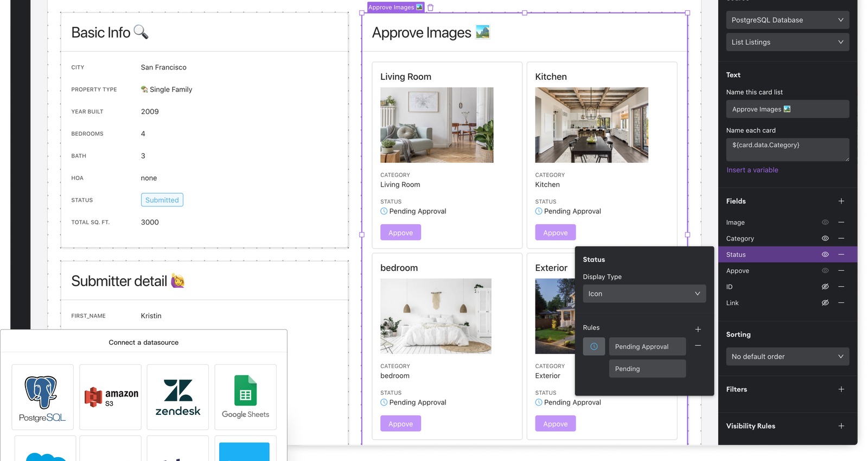Image resolution: width=868 pixels, height=461 pixels.
Task: Select the Appove field row
Action: (x=788, y=270)
